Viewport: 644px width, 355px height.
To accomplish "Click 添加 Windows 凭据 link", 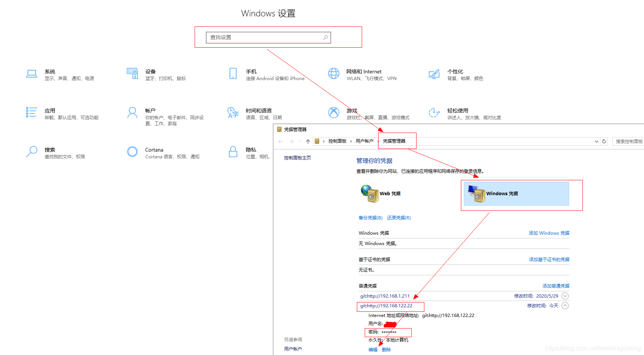I will [x=549, y=233].
